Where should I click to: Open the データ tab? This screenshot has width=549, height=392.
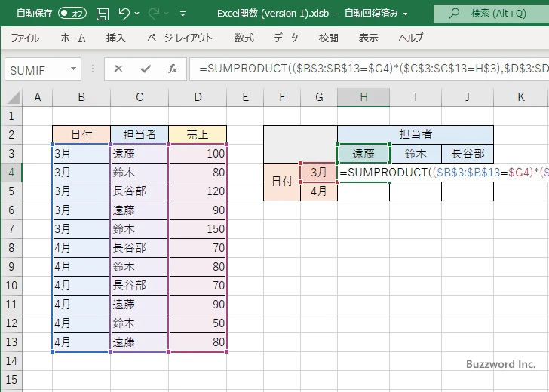click(x=286, y=38)
